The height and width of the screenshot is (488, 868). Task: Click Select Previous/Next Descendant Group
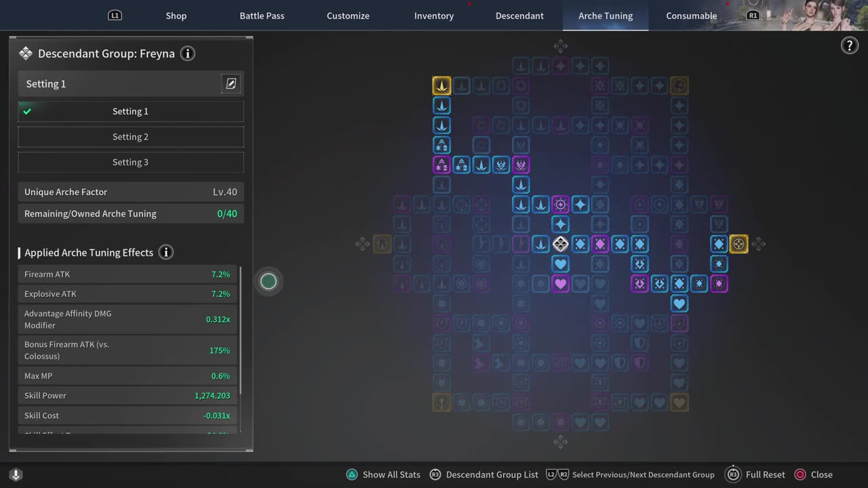[x=631, y=475]
